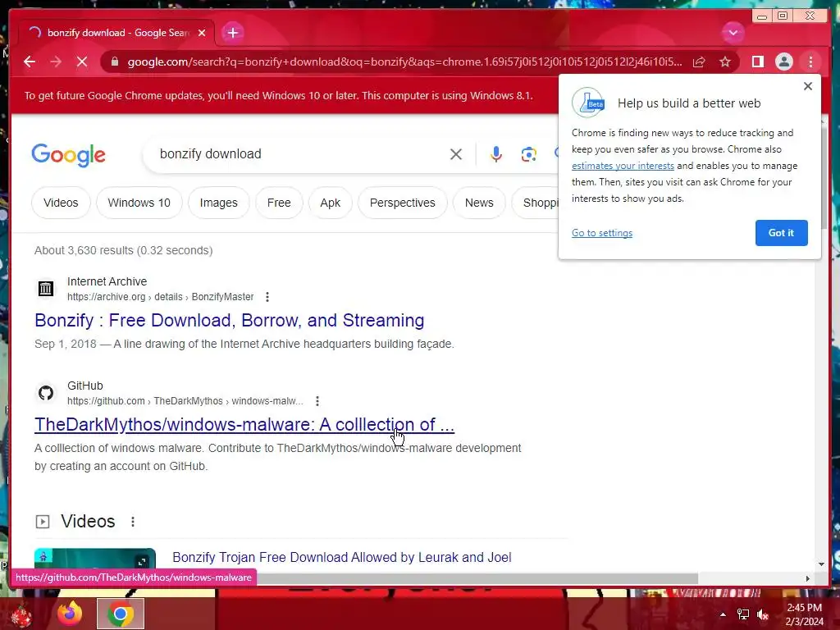
Task: Go to Google logo homepage
Action: pos(69,155)
